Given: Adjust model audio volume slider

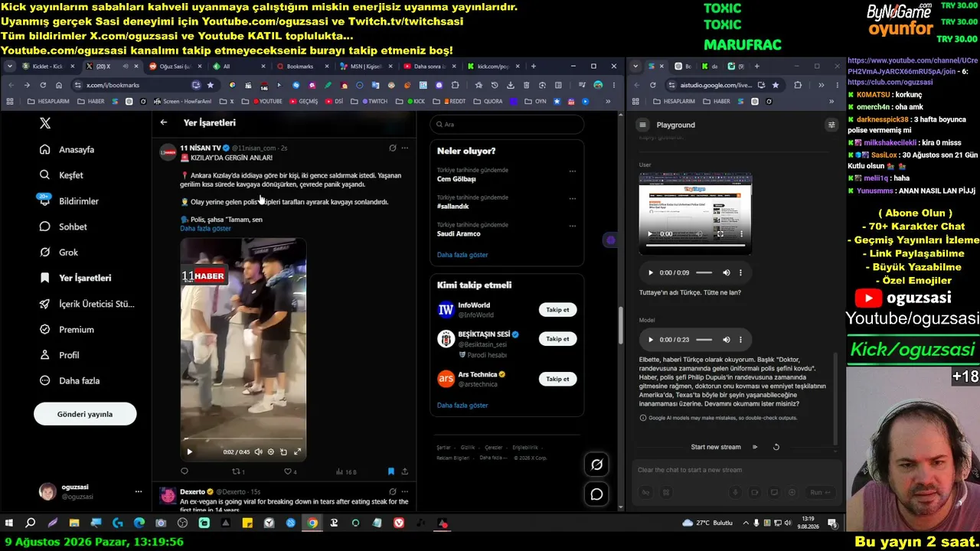Looking at the screenshot, I should pos(704,339).
